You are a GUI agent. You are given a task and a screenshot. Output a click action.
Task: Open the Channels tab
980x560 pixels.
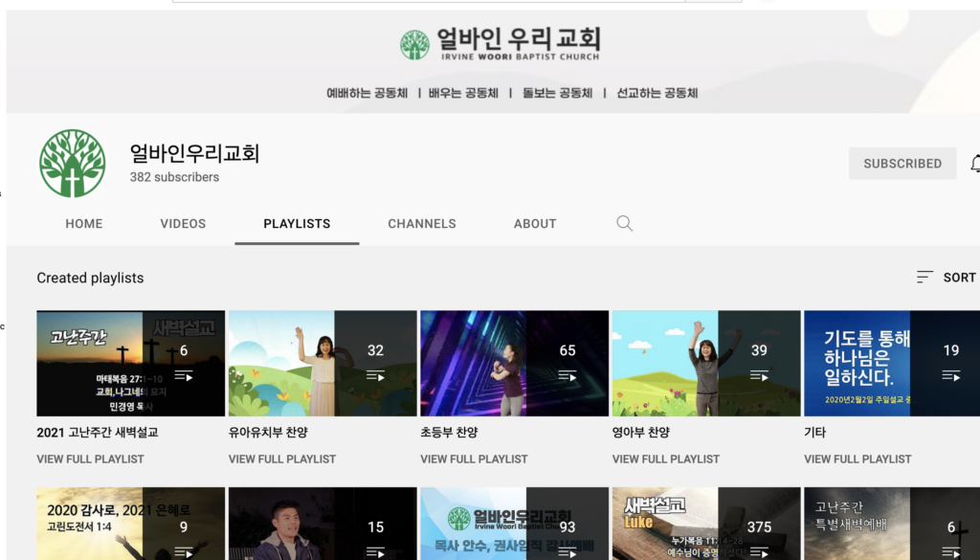pos(422,224)
